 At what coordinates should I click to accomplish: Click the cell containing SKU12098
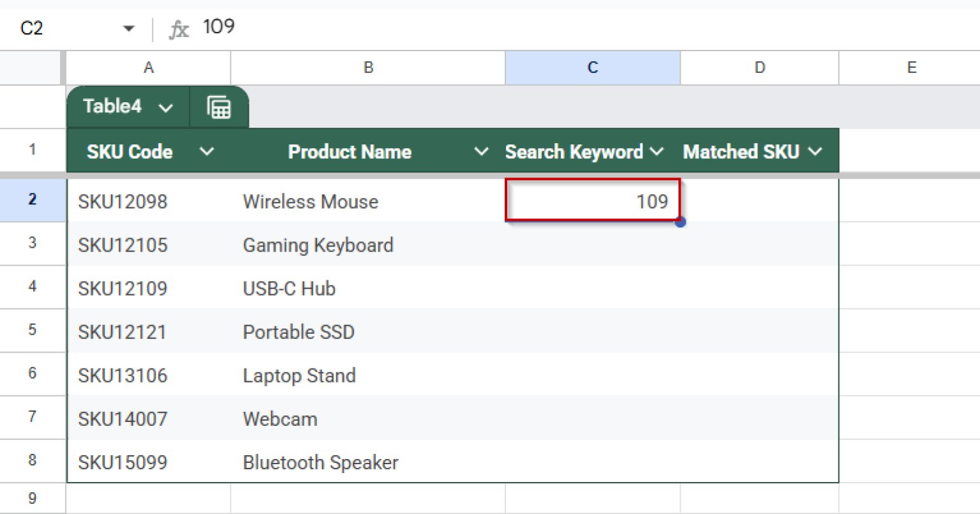(148, 200)
